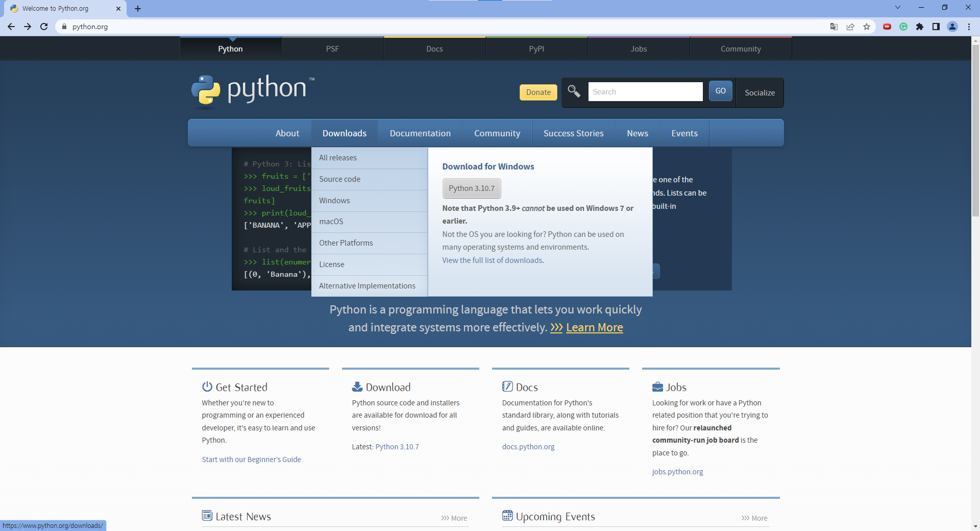This screenshot has width=980, height=531.
Task: Share this page via the share icon
Action: (850, 27)
